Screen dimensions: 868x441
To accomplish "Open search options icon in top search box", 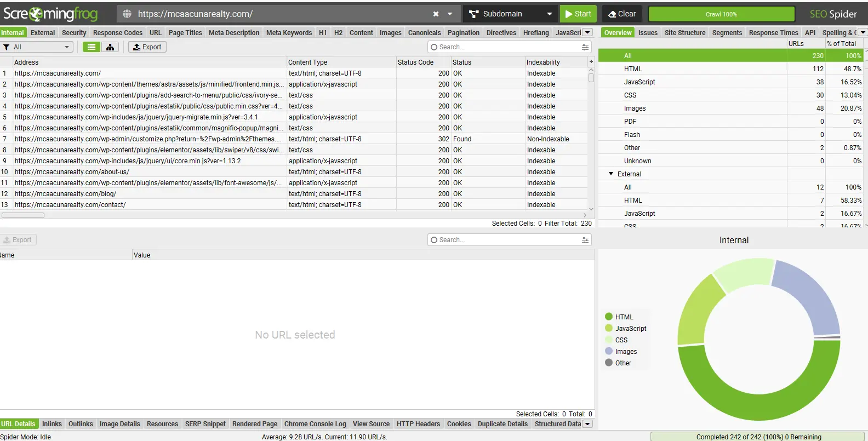I will (x=585, y=47).
